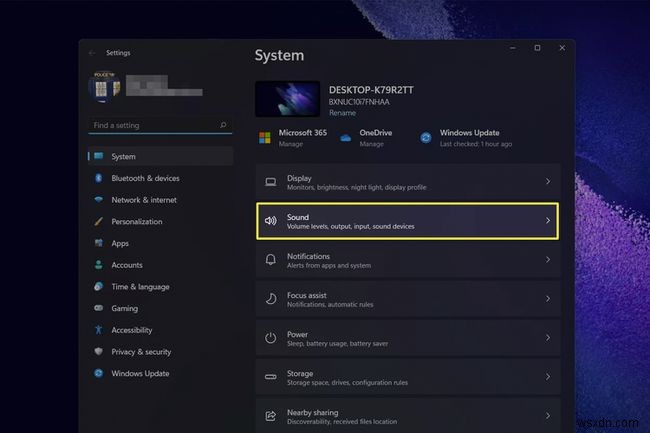Open the Apps category
The width and height of the screenshot is (650, 433).
coord(160,243)
